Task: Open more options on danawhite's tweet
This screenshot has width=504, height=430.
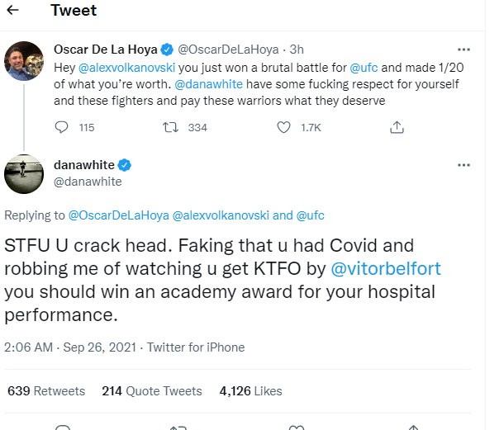Action: point(464,165)
